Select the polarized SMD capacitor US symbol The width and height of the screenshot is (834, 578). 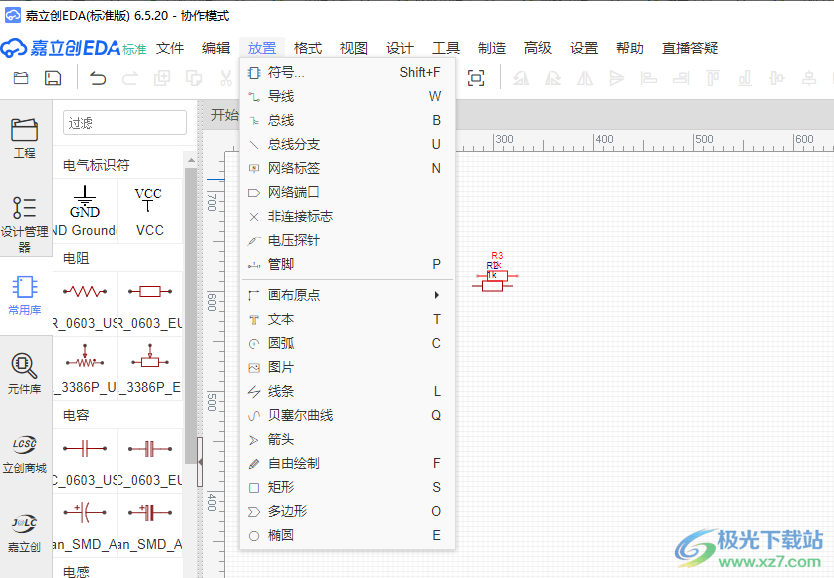[x=85, y=524]
